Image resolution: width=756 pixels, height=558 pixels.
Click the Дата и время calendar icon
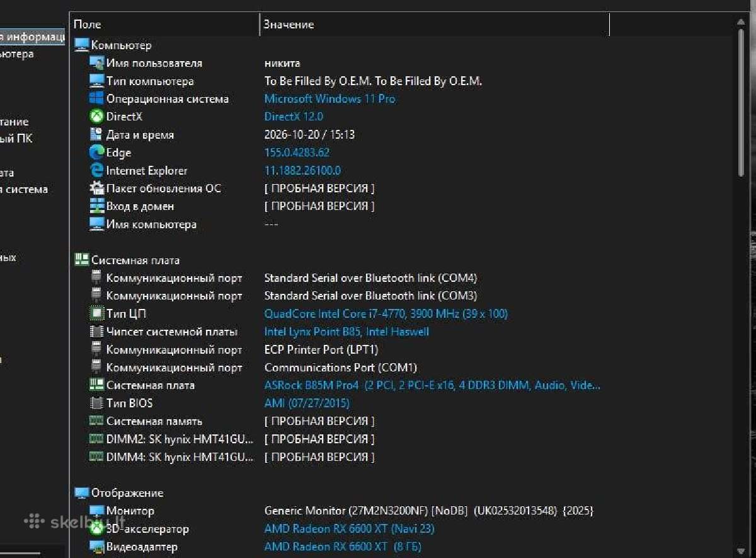[96, 134]
